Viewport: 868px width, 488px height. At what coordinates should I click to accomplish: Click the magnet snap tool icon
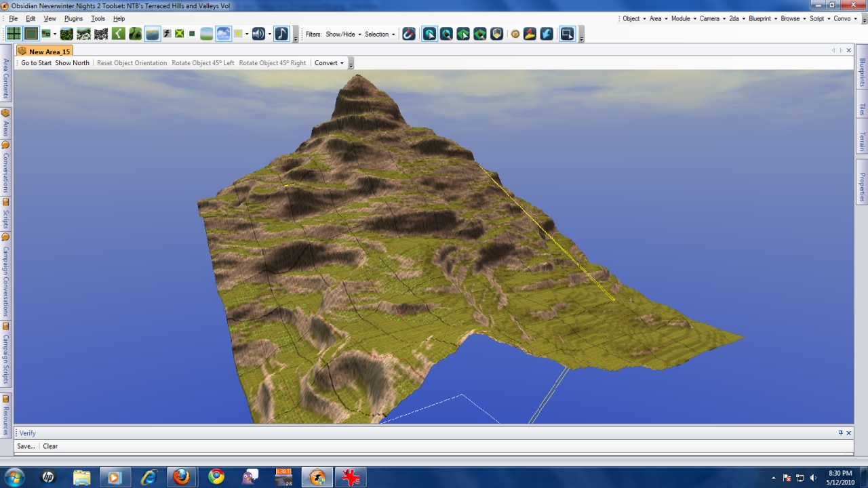tap(409, 34)
